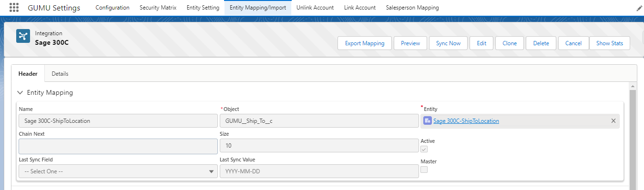The image size is (644, 190).
Task: Click the Preview button
Action: [410, 43]
